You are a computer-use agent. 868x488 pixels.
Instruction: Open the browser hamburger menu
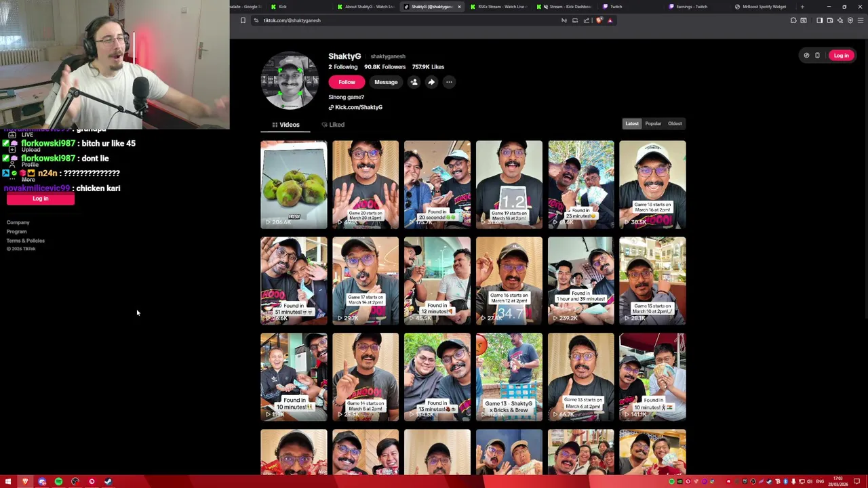pyautogui.click(x=861, y=20)
